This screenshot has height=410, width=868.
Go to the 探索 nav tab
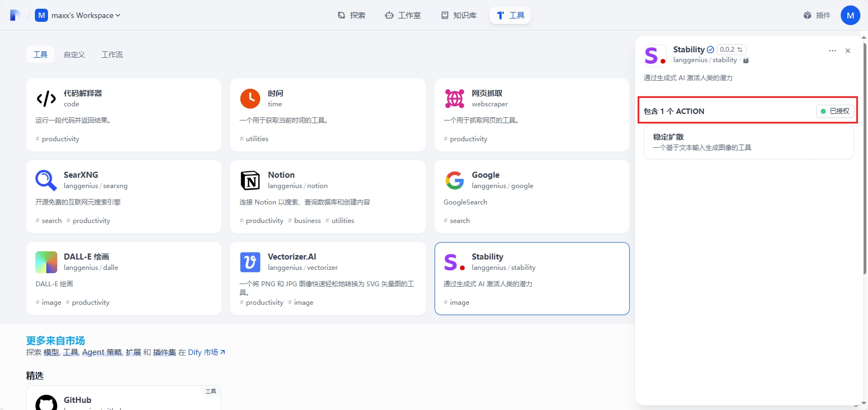coord(352,15)
